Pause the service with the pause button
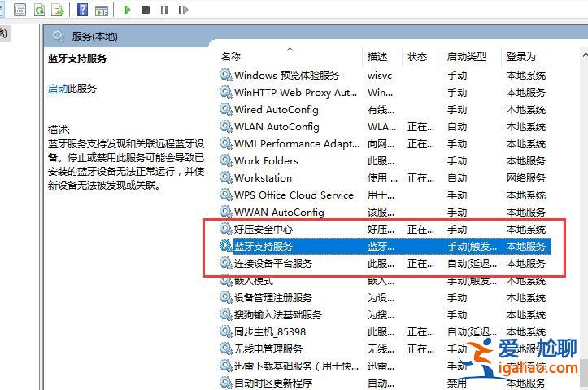Image resolution: width=588 pixels, height=390 pixels. click(164, 10)
